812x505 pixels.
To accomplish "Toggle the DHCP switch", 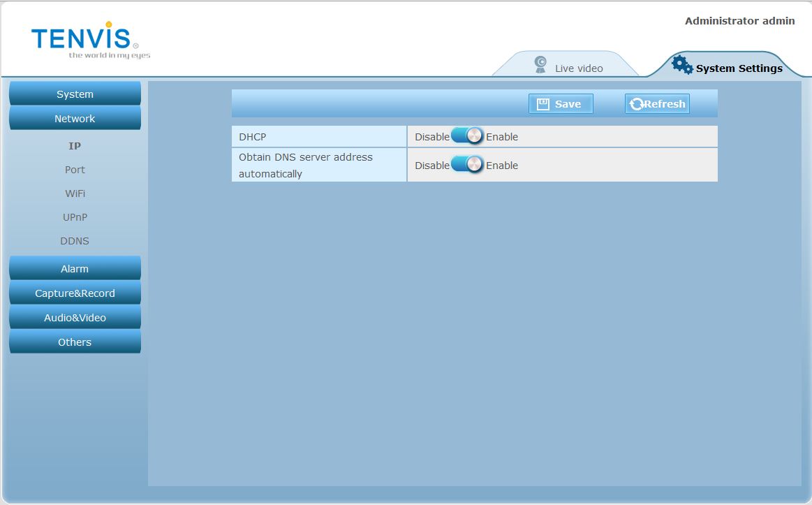I will [467, 136].
